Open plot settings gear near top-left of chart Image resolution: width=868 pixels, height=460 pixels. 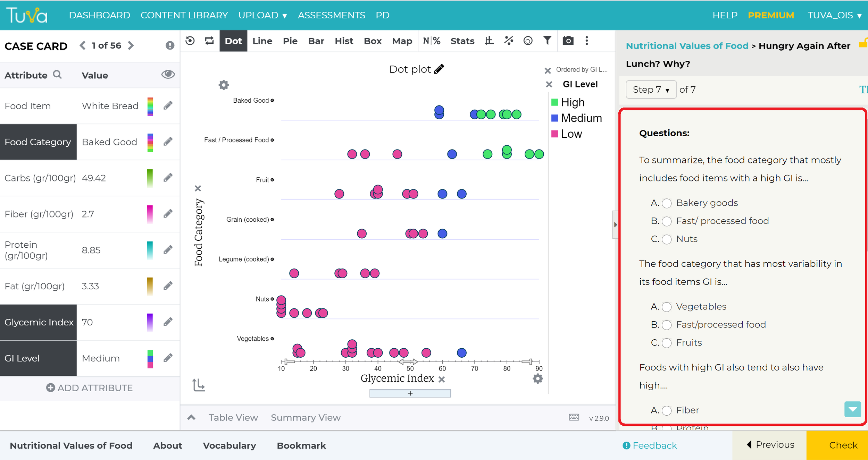(x=224, y=85)
